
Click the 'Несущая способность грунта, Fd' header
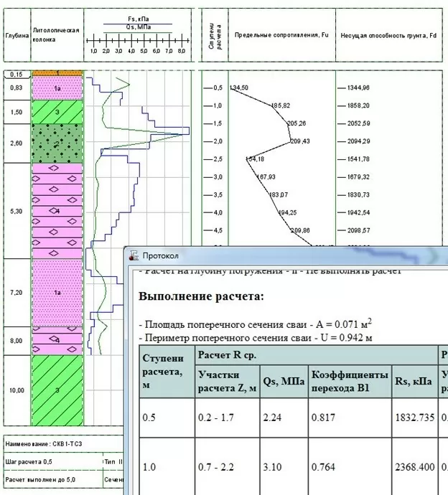[x=388, y=35]
